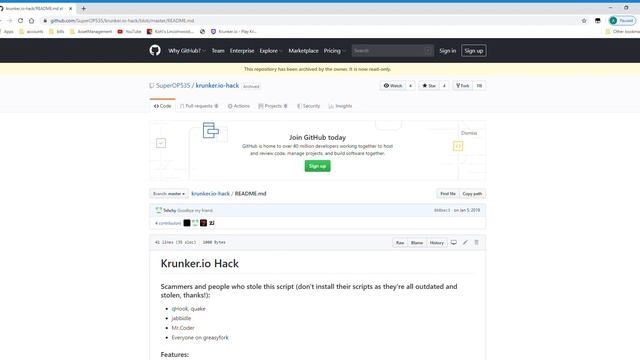Screen dimensions: 640x360
Task: Expand the Explore menu
Action: 271,51
